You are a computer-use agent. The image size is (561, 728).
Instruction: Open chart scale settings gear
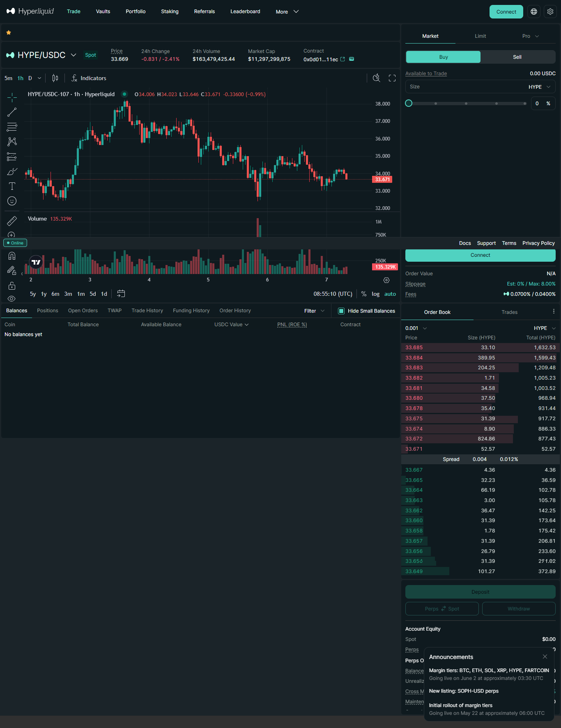coord(386,280)
